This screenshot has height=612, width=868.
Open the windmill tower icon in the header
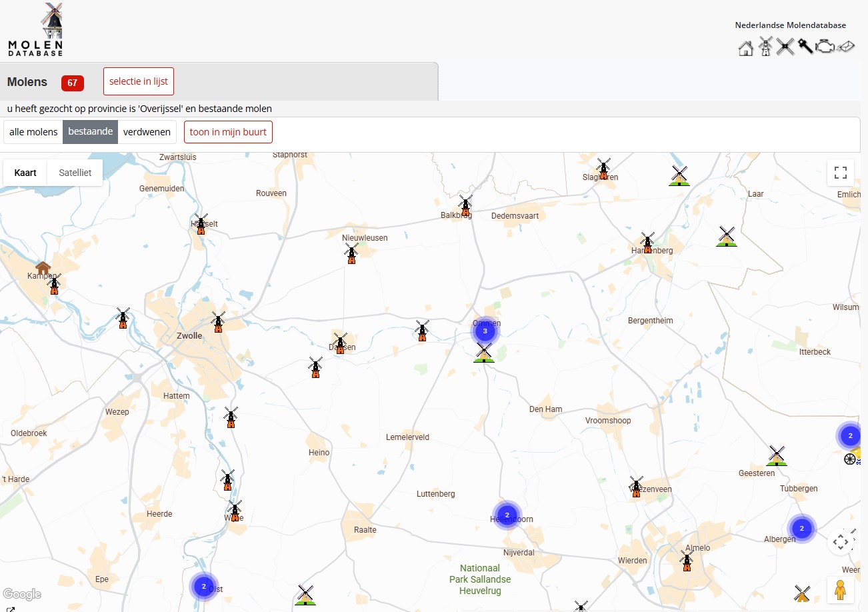[765, 47]
